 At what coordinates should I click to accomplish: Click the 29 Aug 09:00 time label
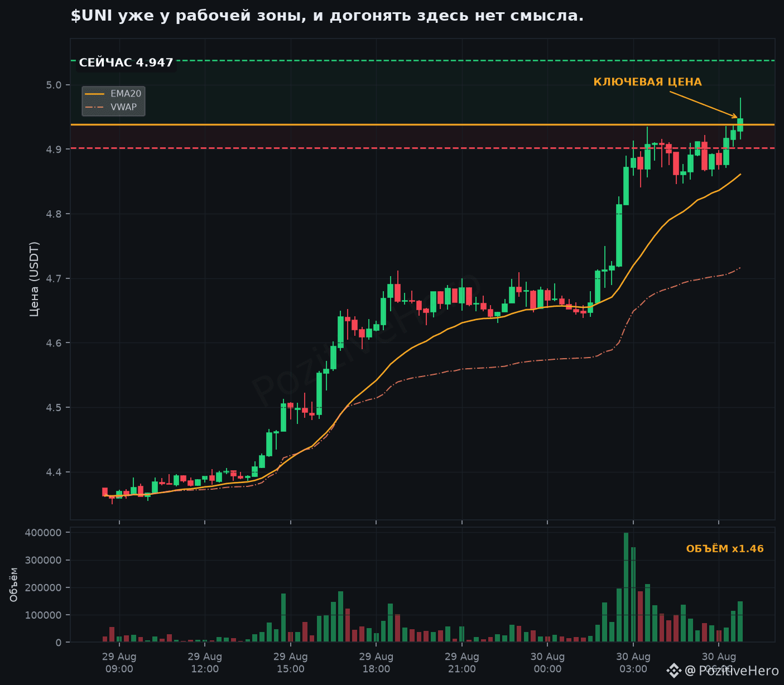click(119, 663)
